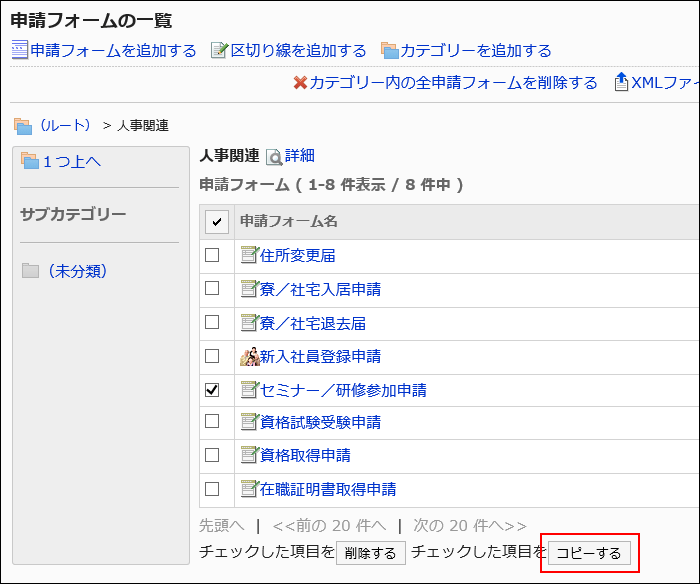Click the カテゴリーを追加する folder icon

pos(389,50)
